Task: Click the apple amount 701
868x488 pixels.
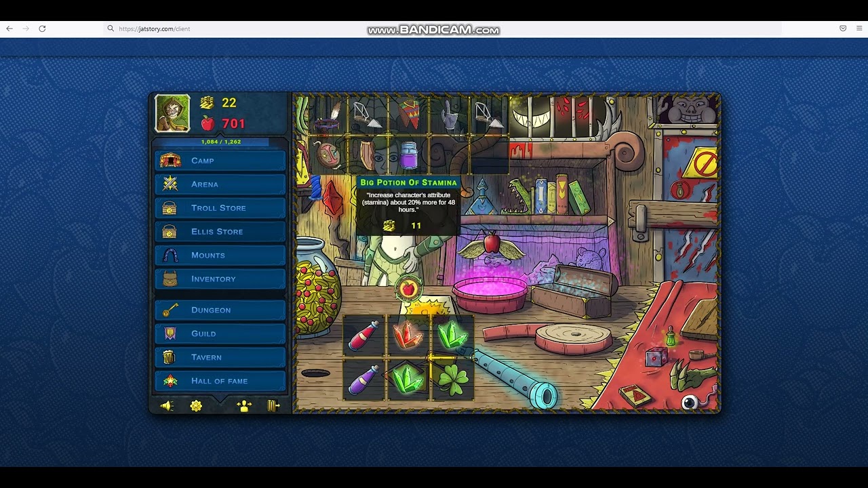Action: 233,124
